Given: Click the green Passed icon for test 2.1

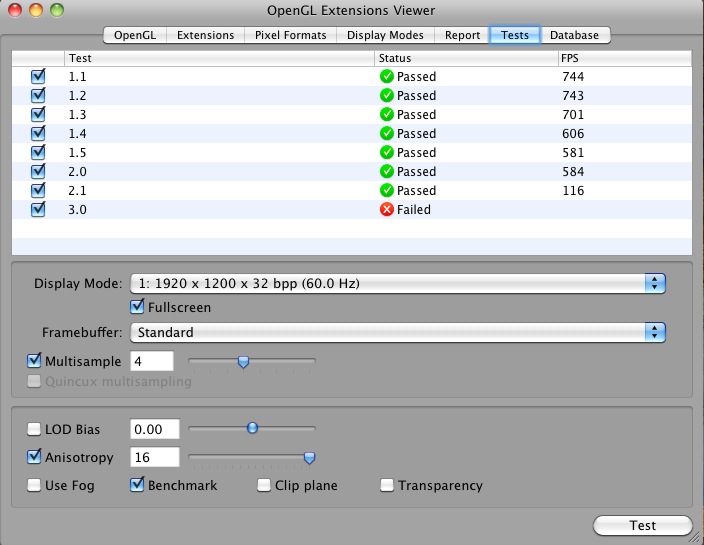Looking at the screenshot, I should pos(387,190).
